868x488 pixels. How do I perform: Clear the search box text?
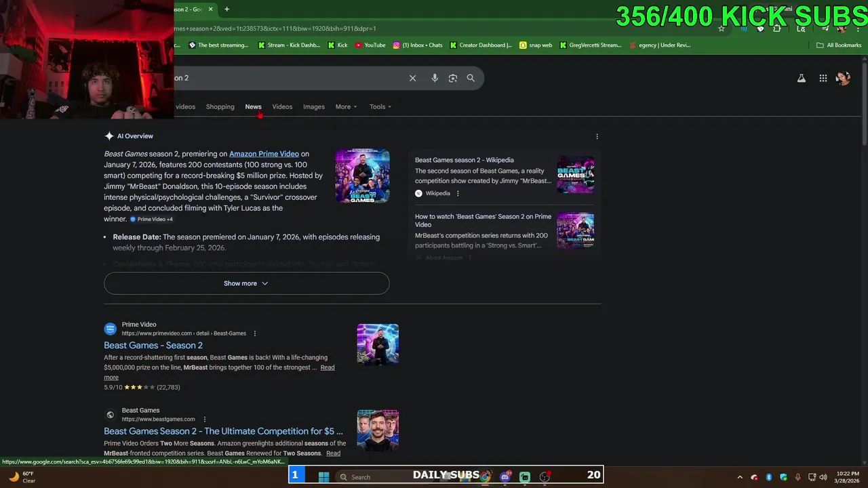412,78
